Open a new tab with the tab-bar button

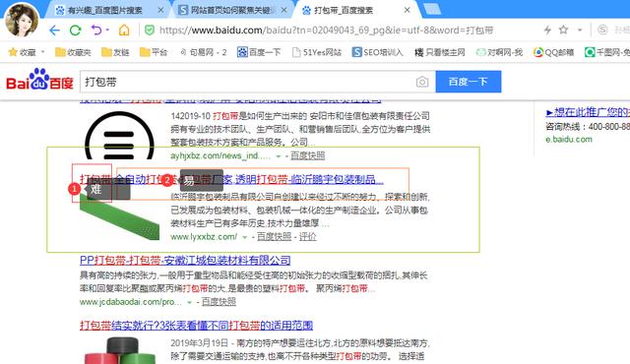click(432, 9)
